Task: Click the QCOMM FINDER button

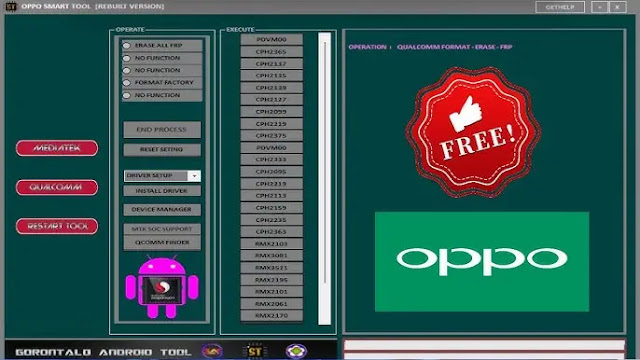Action: (162, 242)
